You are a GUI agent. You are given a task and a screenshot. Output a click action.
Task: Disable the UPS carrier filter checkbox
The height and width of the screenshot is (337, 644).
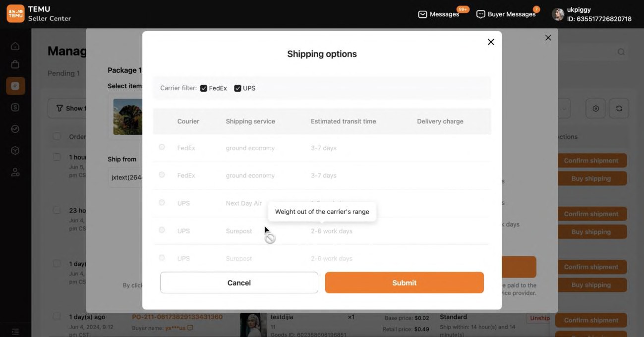(x=237, y=88)
